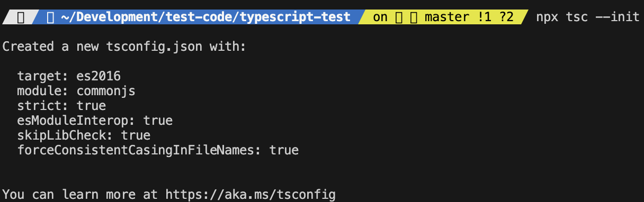Click the ?2 untracked files indicator
The image size is (644, 202).
(506, 17)
